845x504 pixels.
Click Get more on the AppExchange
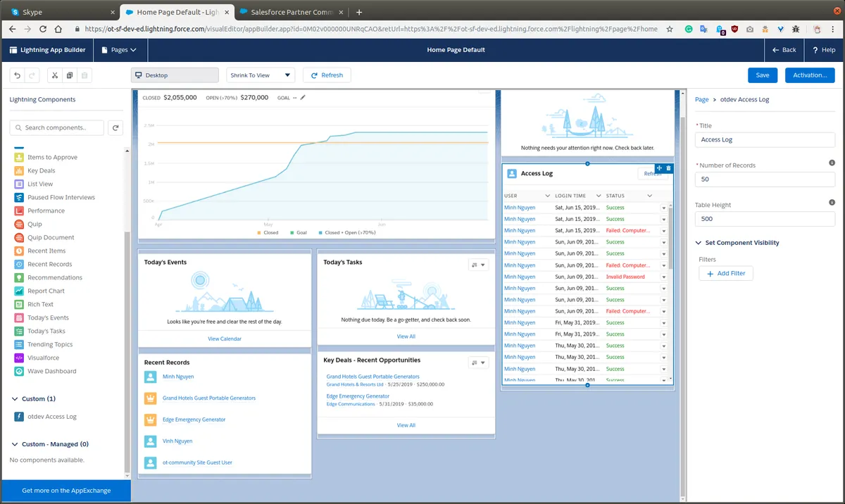(x=66, y=491)
